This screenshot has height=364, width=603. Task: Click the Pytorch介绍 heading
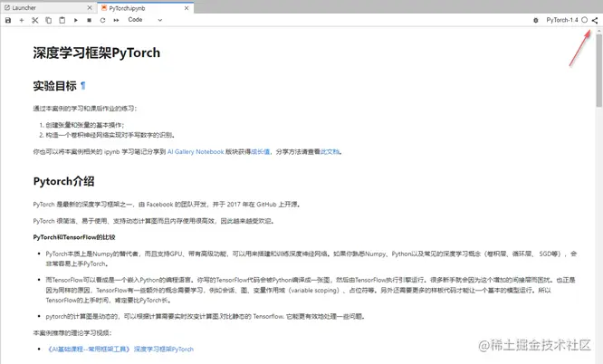(x=64, y=181)
